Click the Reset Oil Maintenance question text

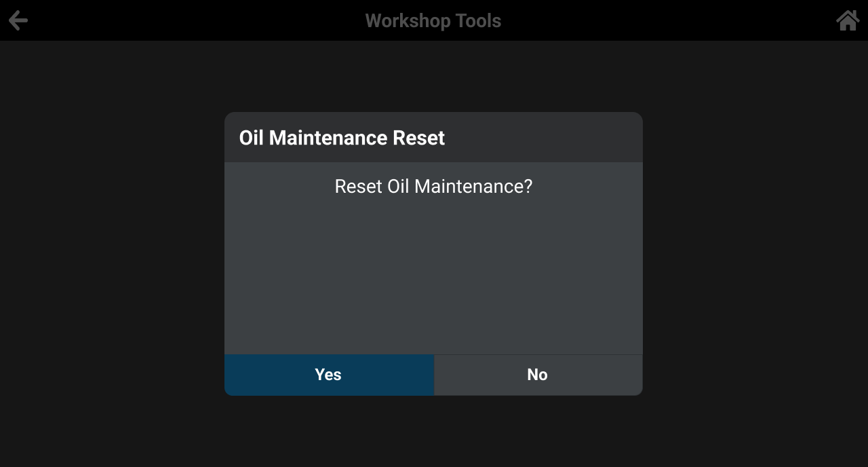pyautogui.click(x=433, y=186)
